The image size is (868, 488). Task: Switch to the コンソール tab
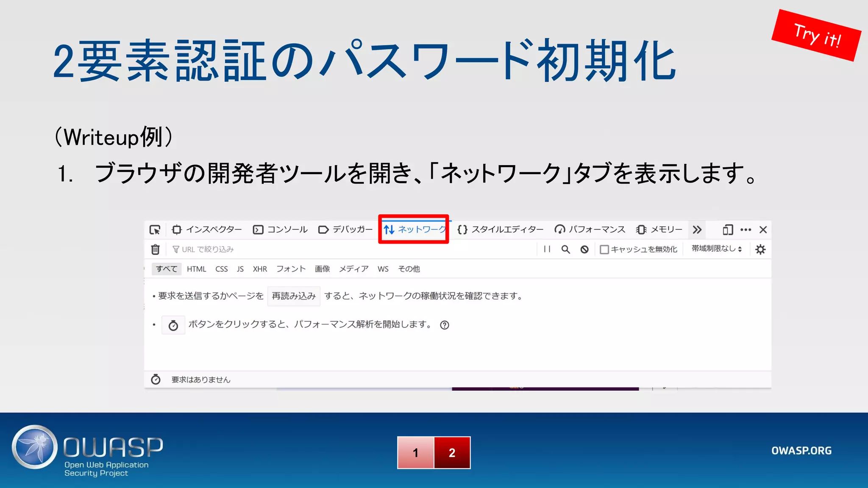(x=280, y=230)
